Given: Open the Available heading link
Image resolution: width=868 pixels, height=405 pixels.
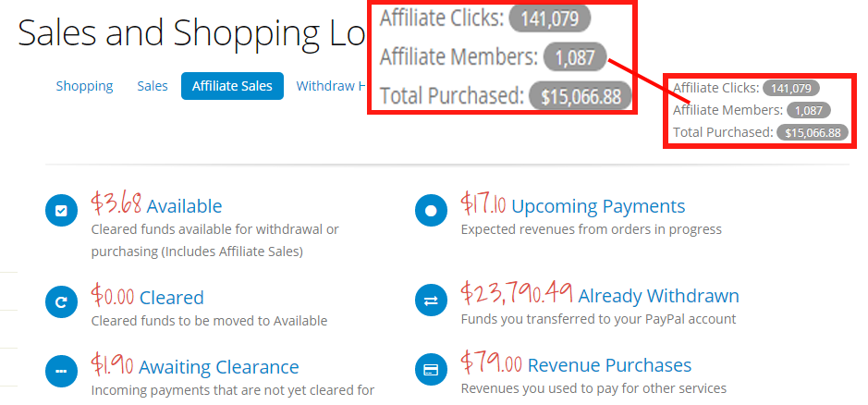Looking at the screenshot, I should pyautogui.click(x=184, y=206).
